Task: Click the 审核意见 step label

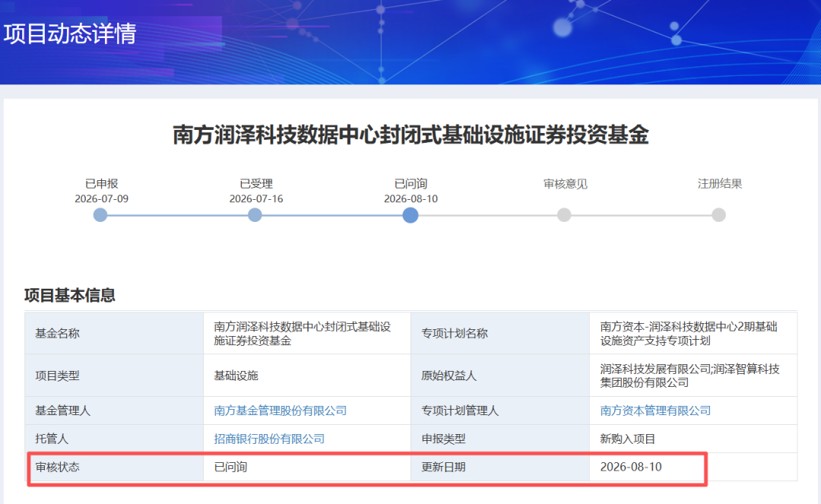Action: pos(566,184)
